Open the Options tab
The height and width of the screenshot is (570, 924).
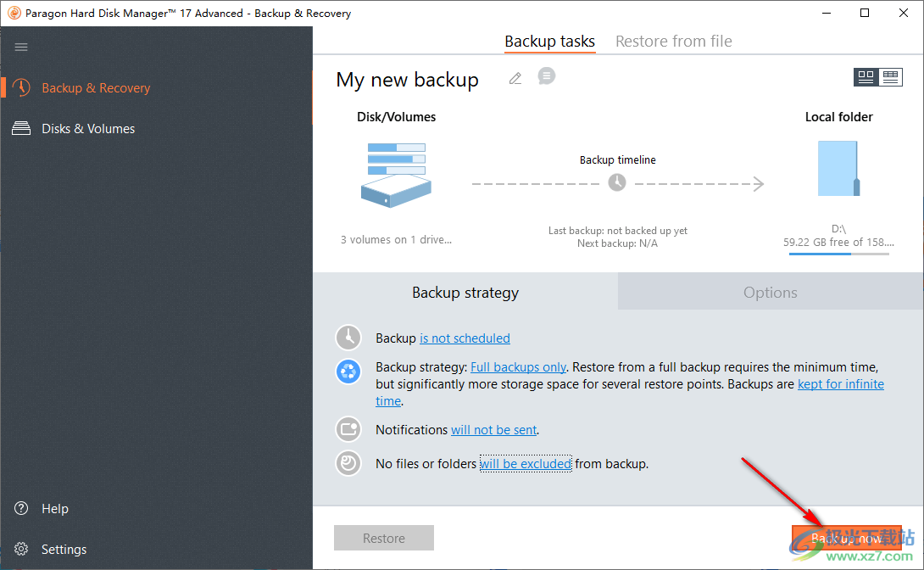[x=771, y=293]
